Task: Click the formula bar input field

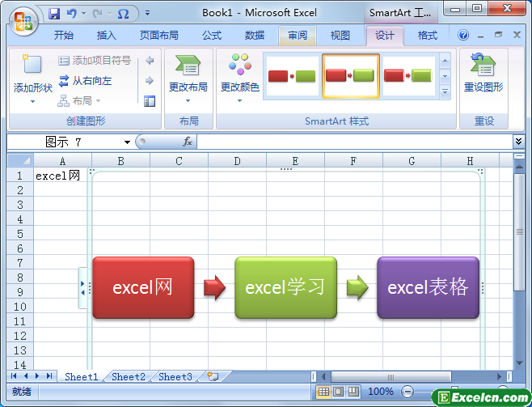Action: [x=355, y=142]
